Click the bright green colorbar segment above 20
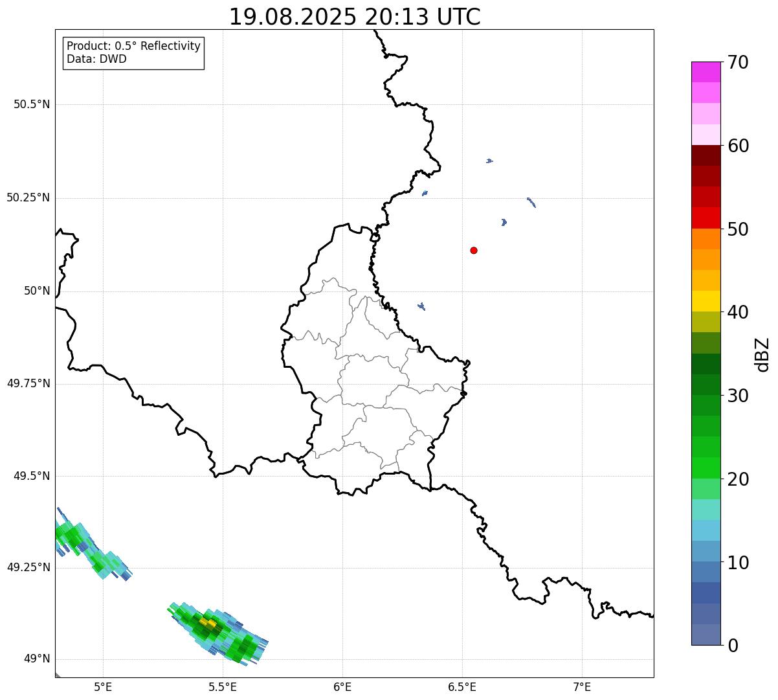Screen dimensions: 778x700 point(706,468)
